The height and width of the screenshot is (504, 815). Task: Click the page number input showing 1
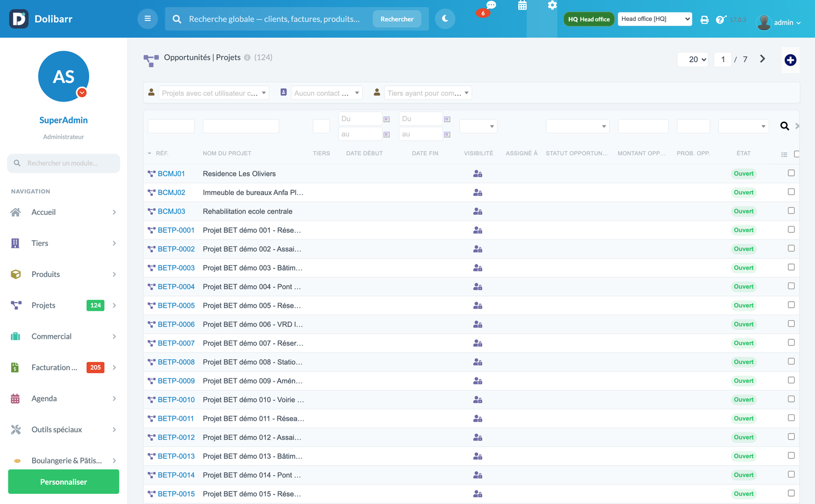click(x=723, y=59)
